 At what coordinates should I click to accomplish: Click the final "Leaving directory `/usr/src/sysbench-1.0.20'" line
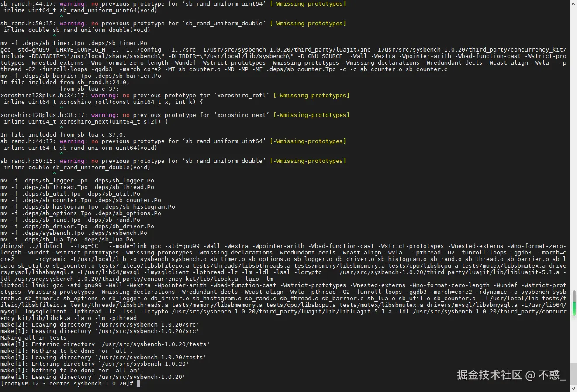point(93,377)
